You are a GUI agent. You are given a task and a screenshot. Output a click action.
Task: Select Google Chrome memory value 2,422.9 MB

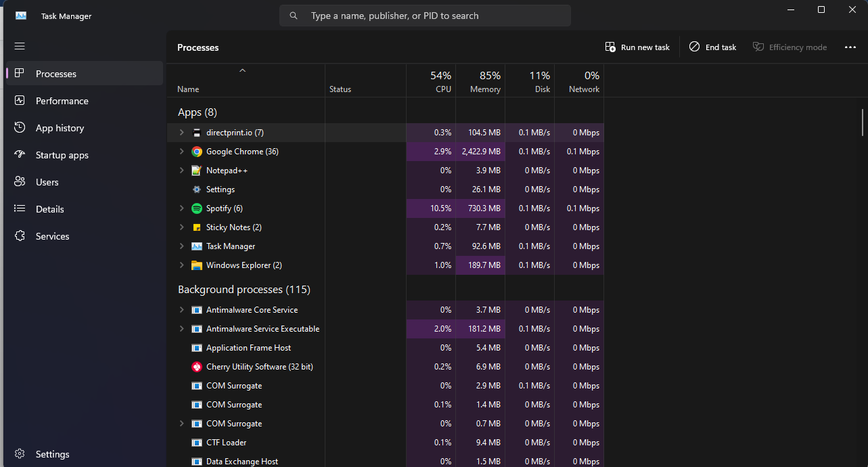tap(480, 152)
